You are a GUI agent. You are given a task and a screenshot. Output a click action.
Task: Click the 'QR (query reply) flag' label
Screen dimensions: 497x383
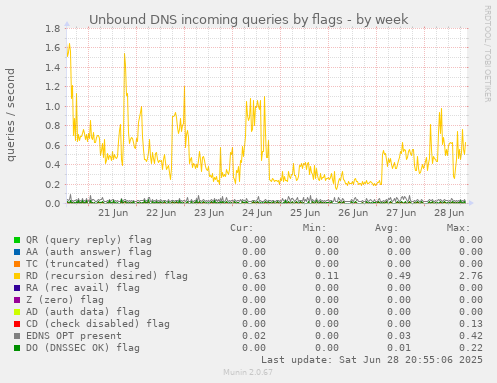[x=89, y=240]
